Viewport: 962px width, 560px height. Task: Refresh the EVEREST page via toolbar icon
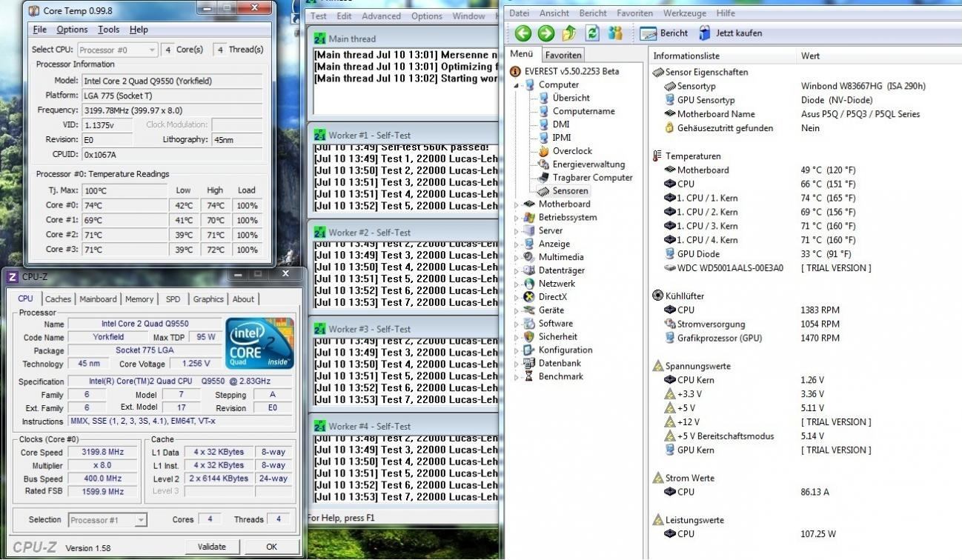[592, 33]
